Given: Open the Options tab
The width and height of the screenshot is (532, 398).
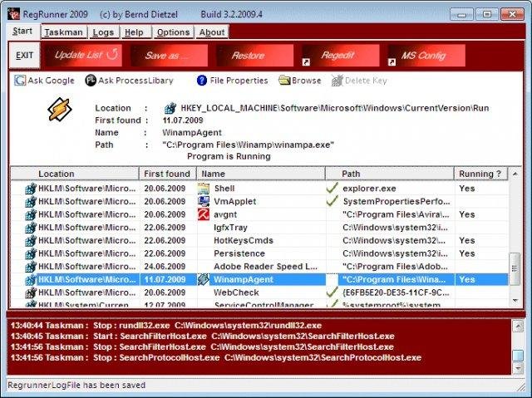Looking at the screenshot, I should point(173,32).
